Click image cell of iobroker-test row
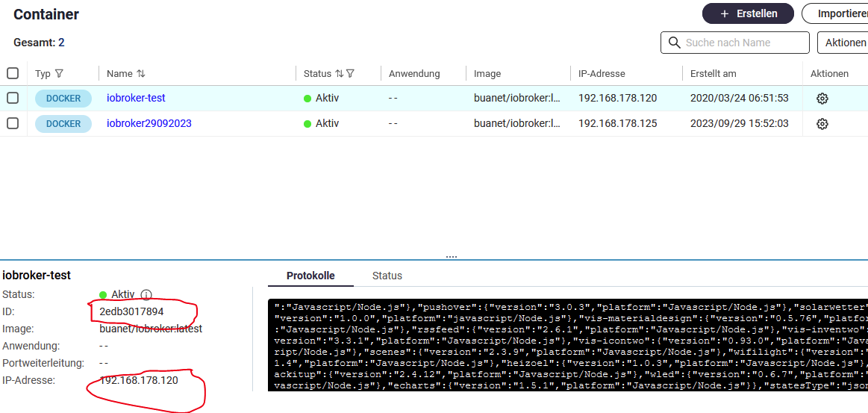Image resolution: width=868 pixels, height=413 pixels. coord(517,99)
